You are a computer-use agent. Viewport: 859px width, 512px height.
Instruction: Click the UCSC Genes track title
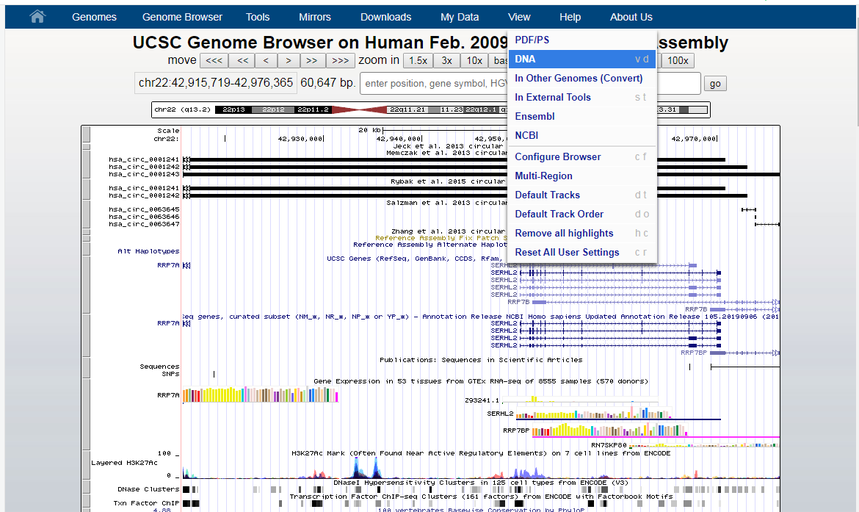click(x=408, y=258)
